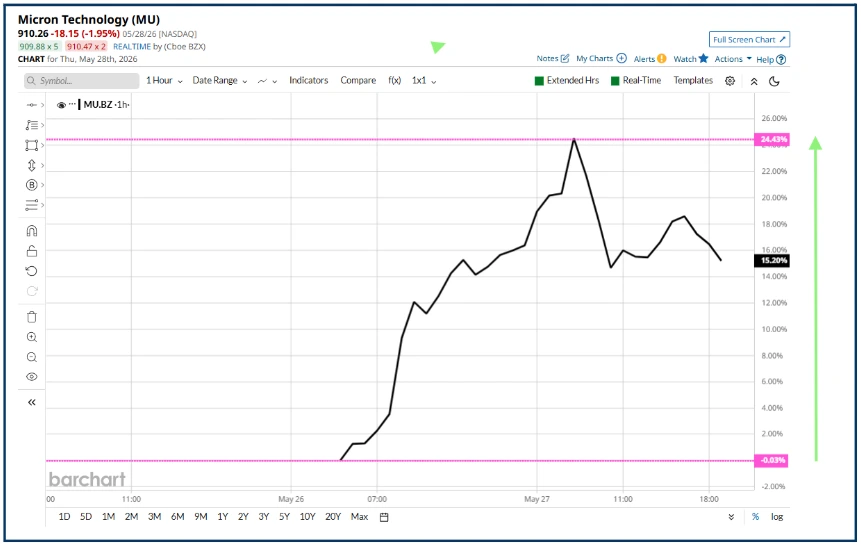Viewport: 861px width, 545px height.
Task: Select the 20Y time range
Action: [x=333, y=517]
